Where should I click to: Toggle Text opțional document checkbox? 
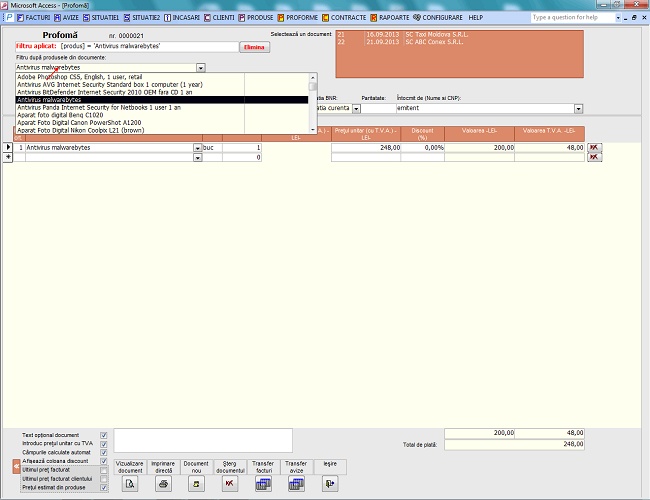[x=104, y=435]
